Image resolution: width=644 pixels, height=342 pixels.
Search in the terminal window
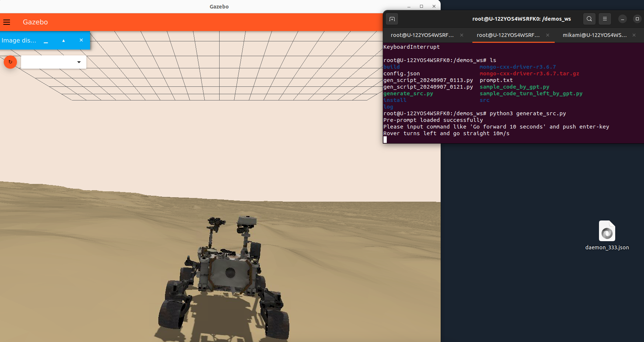589,19
